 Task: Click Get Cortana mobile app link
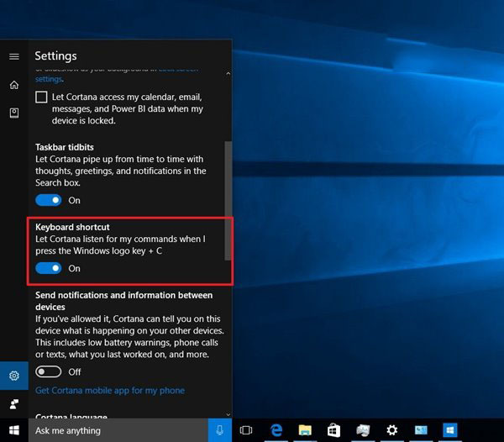point(109,391)
